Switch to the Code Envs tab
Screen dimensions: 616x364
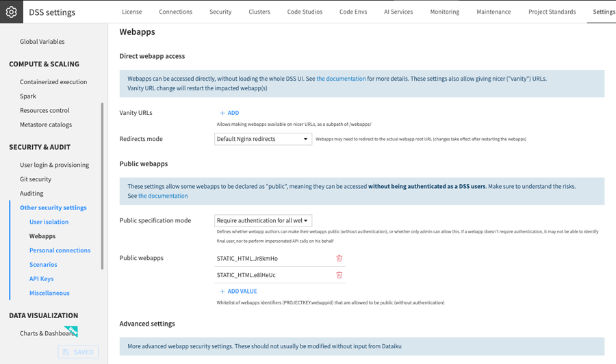353,12
